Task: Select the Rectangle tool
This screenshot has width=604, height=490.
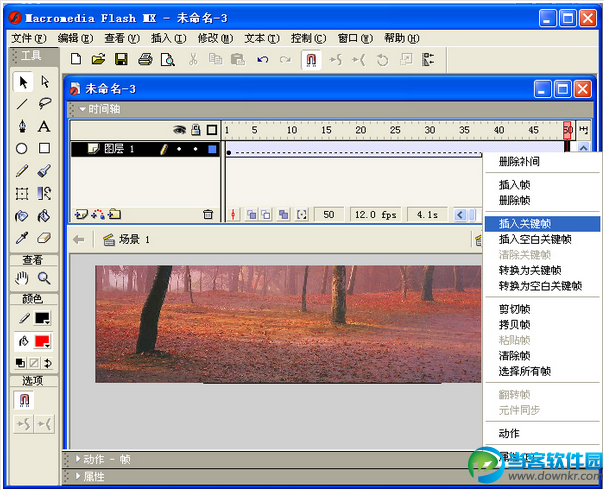Action: click(44, 148)
